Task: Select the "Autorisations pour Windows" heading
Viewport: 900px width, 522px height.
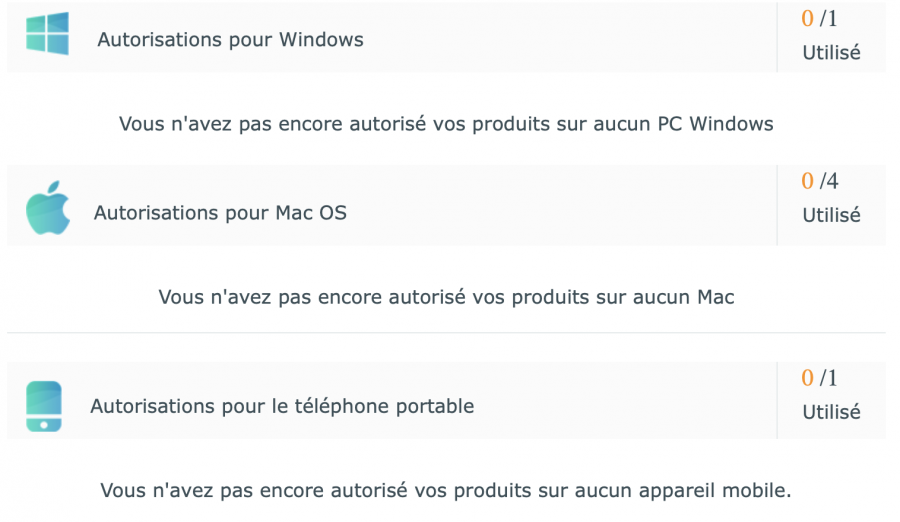Action: [x=230, y=40]
